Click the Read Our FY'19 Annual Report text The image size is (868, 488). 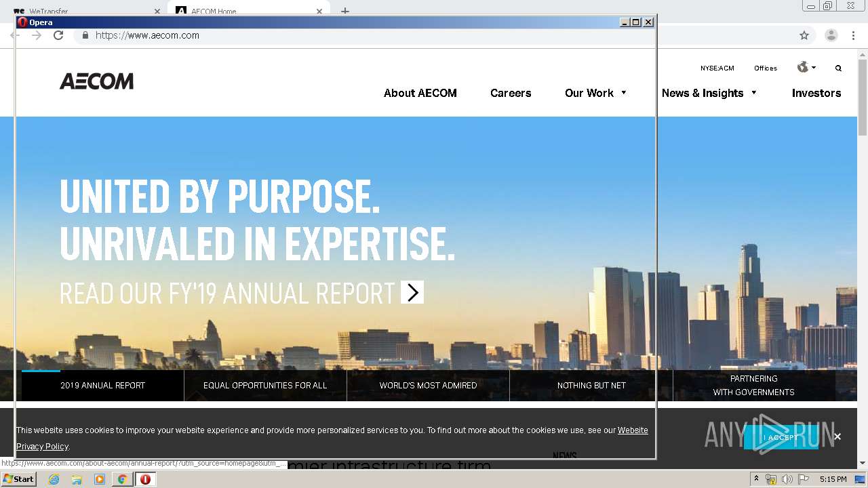pos(227,293)
